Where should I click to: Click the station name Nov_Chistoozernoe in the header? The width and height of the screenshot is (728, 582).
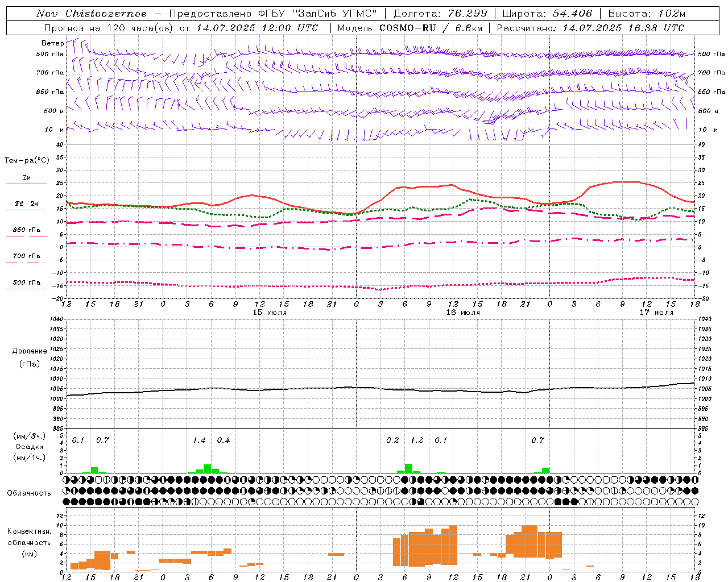91,14
